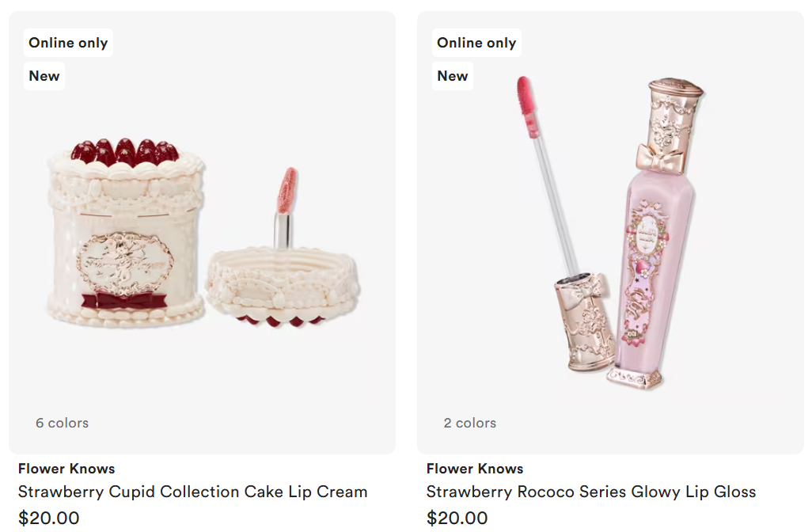Click "Online only" badge on Cake Lip Cream
This screenshot has width=812, height=532.
pyautogui.click(x=68, y=43)
